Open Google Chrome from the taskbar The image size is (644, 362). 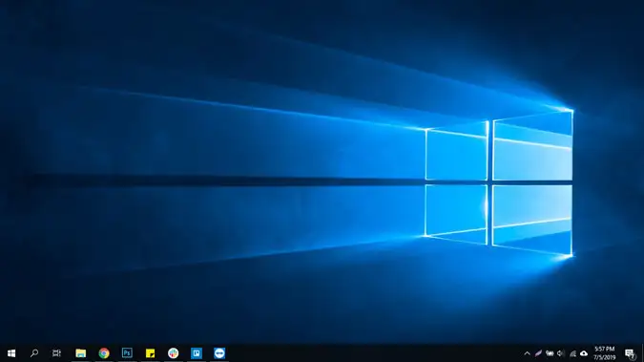click(x=104, y=353)
